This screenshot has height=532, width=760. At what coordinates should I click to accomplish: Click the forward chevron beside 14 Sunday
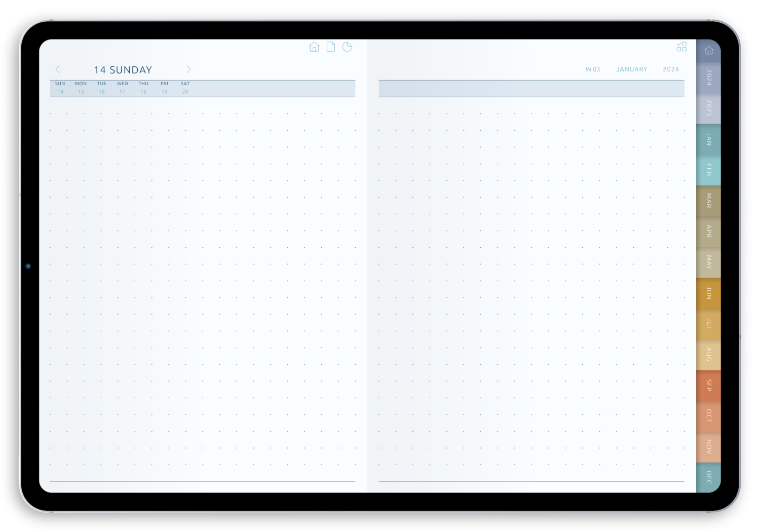pos(188,69)
